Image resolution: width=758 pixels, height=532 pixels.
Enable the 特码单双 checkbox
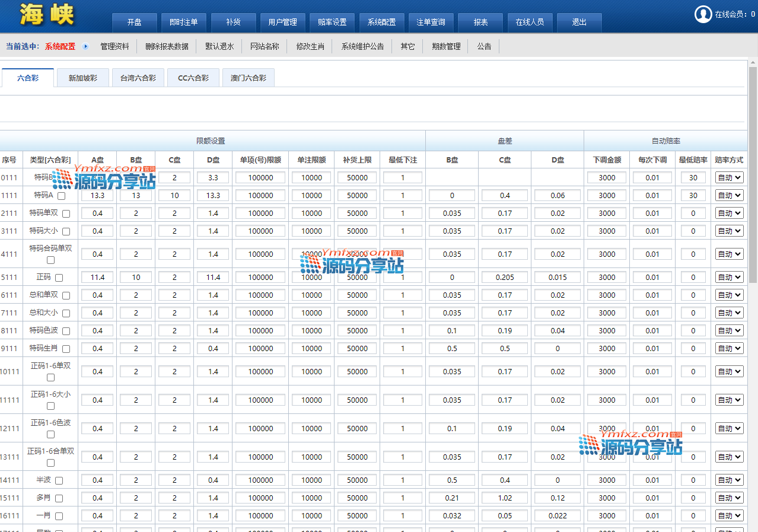66,214
